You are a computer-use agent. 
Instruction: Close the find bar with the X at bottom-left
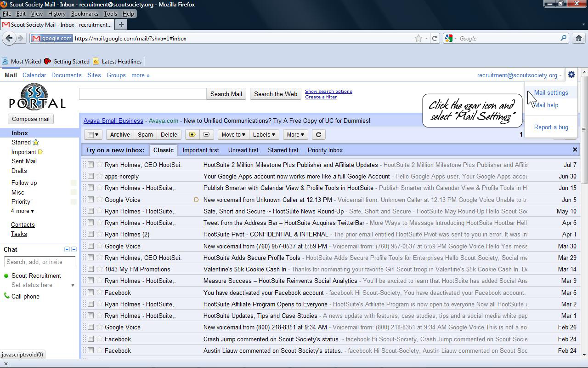pos(6,363)
